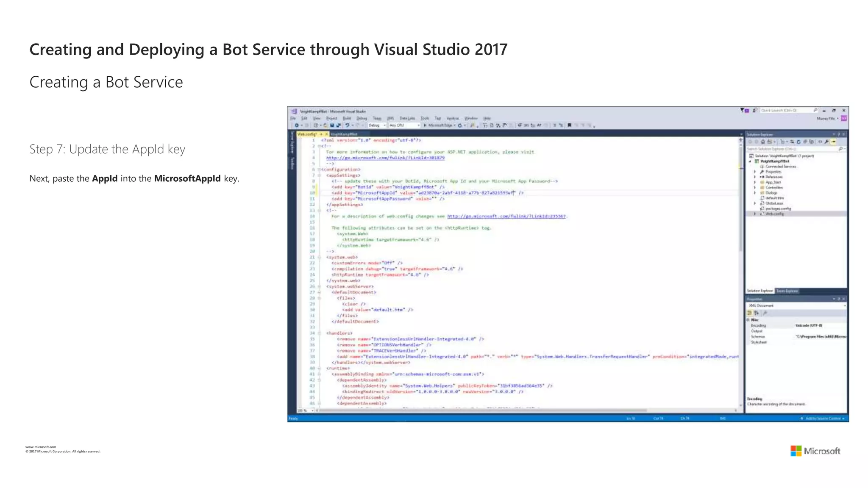Viewport: 868px width, 488px height.
Task: Click the Refresh icon in Solution Explorer
Action: (798, 142)
